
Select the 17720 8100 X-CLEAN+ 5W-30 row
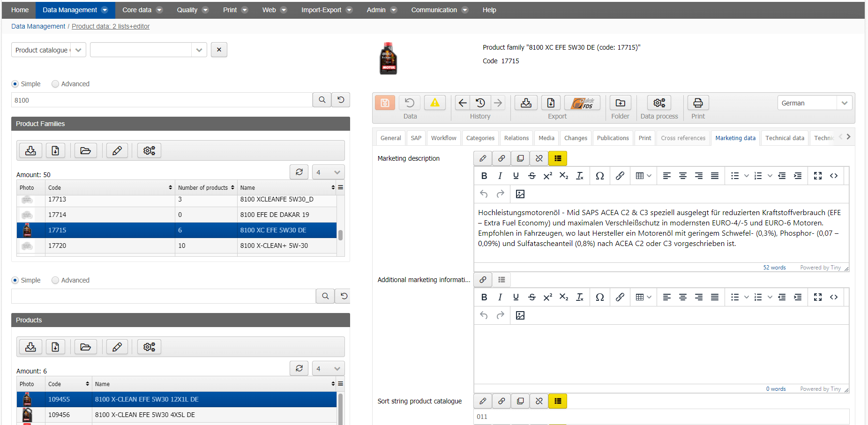(177, 246)
